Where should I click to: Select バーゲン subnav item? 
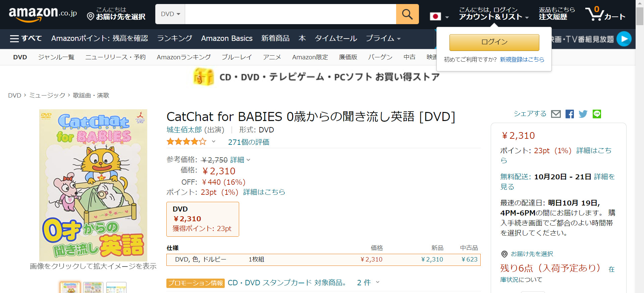pyautogui.click(x=380, y=57)
